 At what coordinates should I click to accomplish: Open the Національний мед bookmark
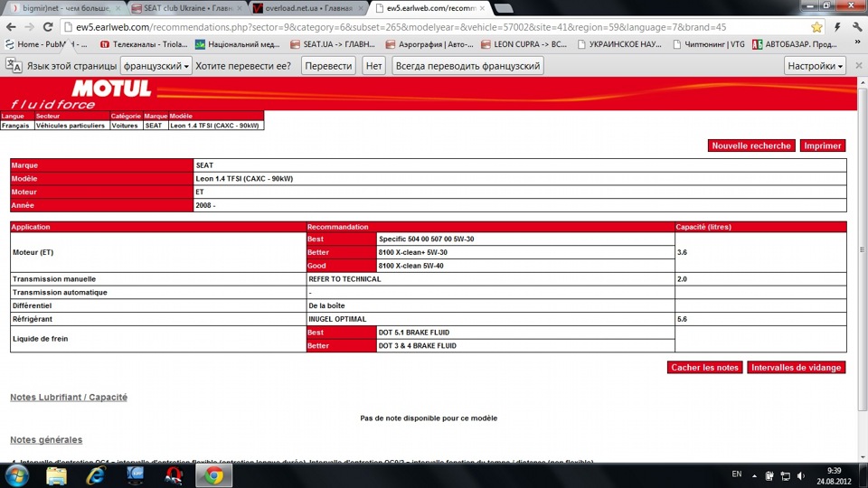pos(238,44)
